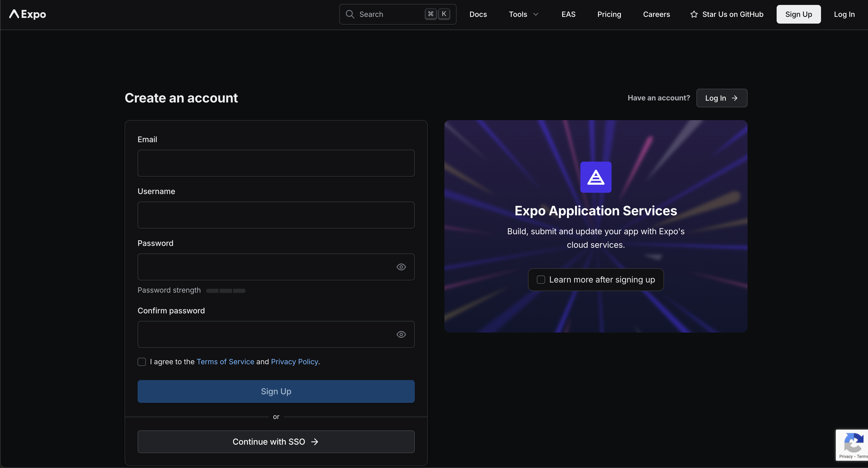The width and height of the screenshot is (868, 468).
Task: Submit the blue Sign Up form button
Action: coord(276,391)
